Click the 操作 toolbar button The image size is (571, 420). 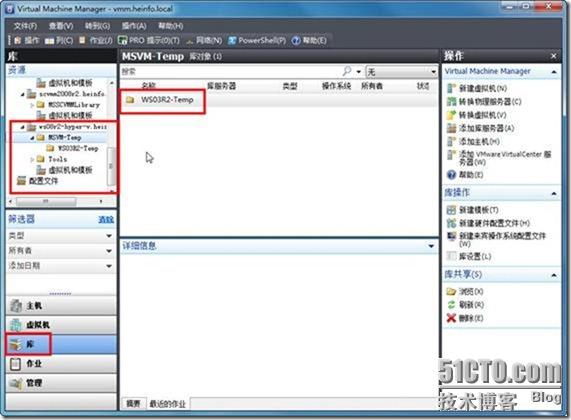[27, 40]
